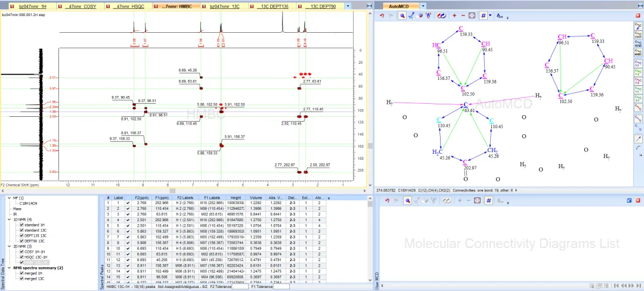Viewport: 644px width, 291px height.
Task: Uncheck the 'standard 1H' checkbox
Action: [21, 225]
